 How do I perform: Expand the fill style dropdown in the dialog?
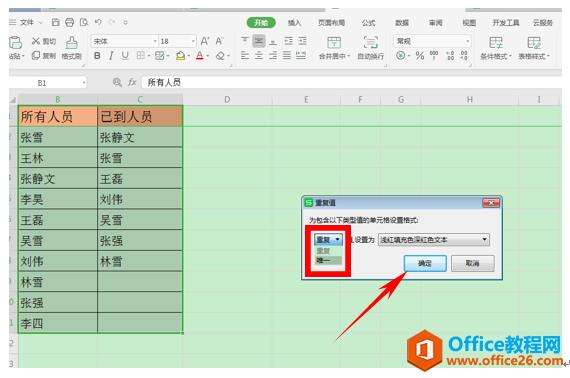coord(434,240)
